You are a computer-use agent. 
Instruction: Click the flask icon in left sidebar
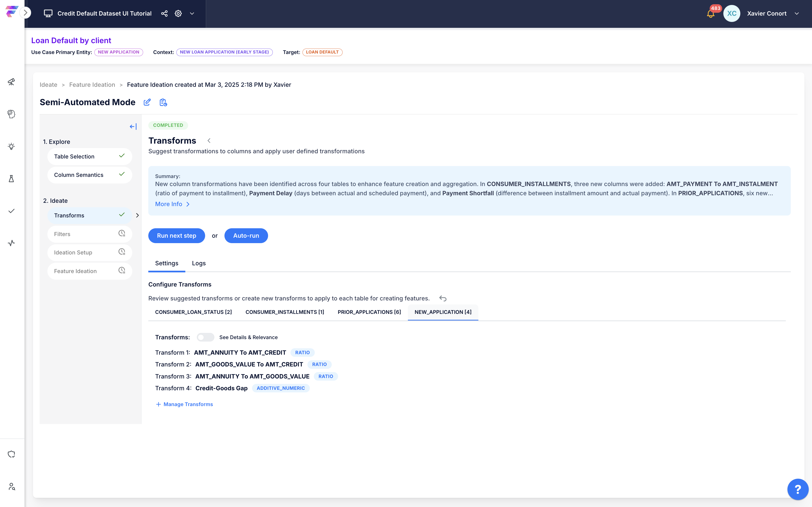click(x=11, y=179)
